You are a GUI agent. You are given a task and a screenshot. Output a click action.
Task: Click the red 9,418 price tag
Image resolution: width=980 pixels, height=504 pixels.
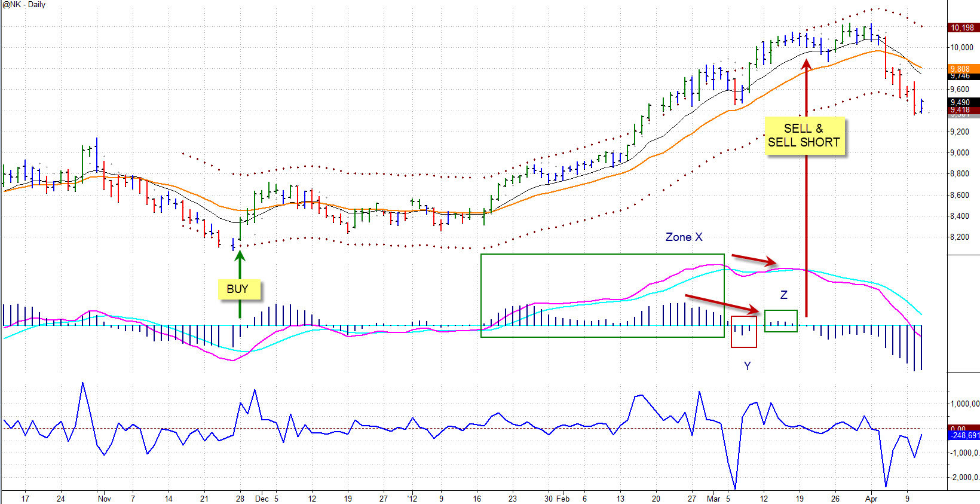point(961,110)
